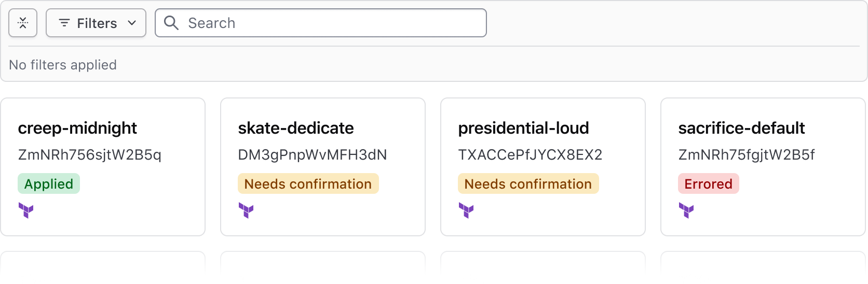Viewport: 868px width, 284px height.
Task: Click the ID TXACCePfJYCX8EX2
Action: 530,155
